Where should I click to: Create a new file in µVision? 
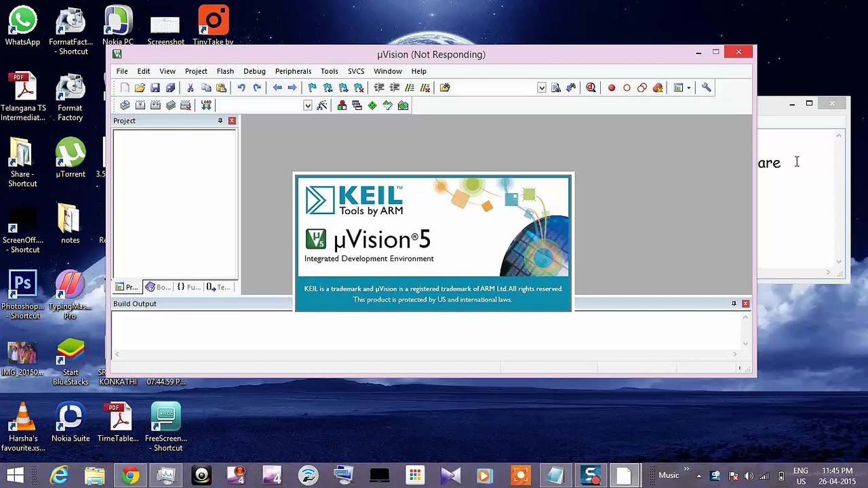click(x=125, y=87)
